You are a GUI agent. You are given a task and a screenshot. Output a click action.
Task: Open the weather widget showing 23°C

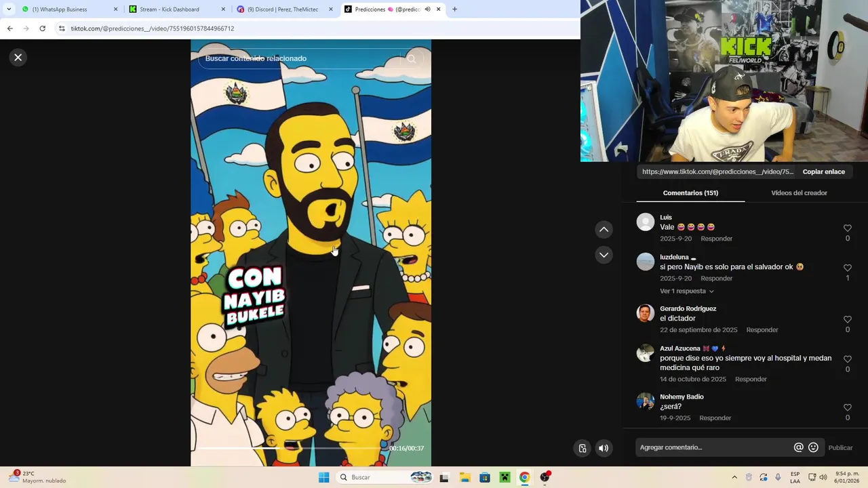coord(37,477)
